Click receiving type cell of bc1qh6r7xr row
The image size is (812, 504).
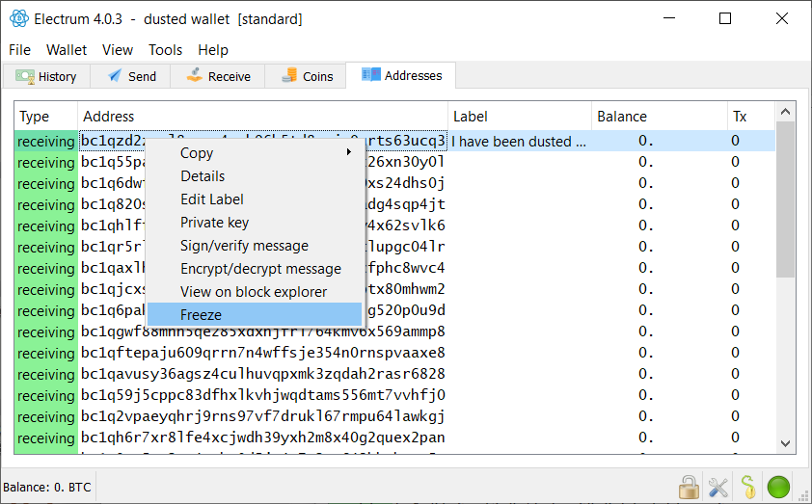(x=46, y=438)
